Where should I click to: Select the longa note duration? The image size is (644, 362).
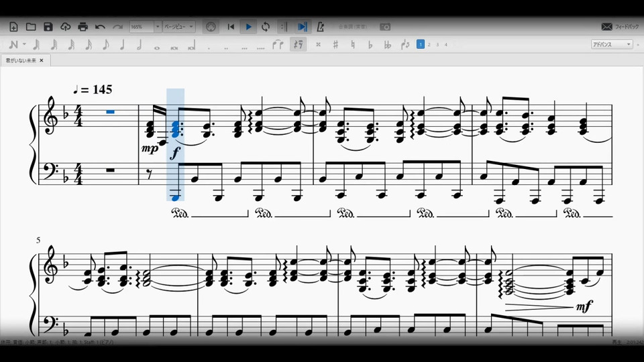(191, 46)
